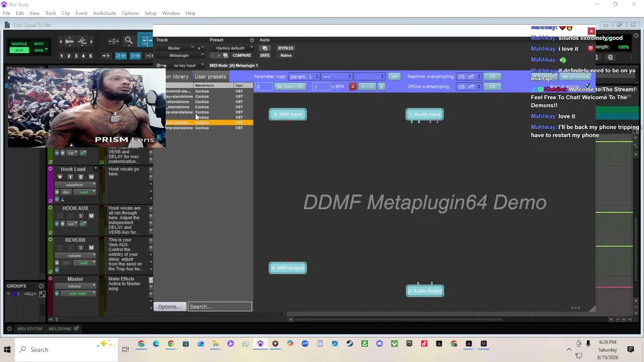Screen dimensions: 644x362
Task: Select Grid edit mode
Action: pos(39,50)
